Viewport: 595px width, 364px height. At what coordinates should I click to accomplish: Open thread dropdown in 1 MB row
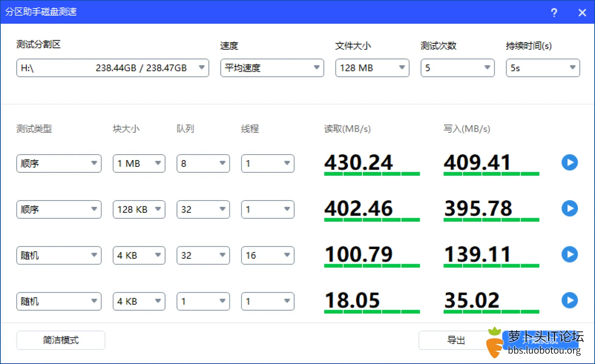[268, 163]
